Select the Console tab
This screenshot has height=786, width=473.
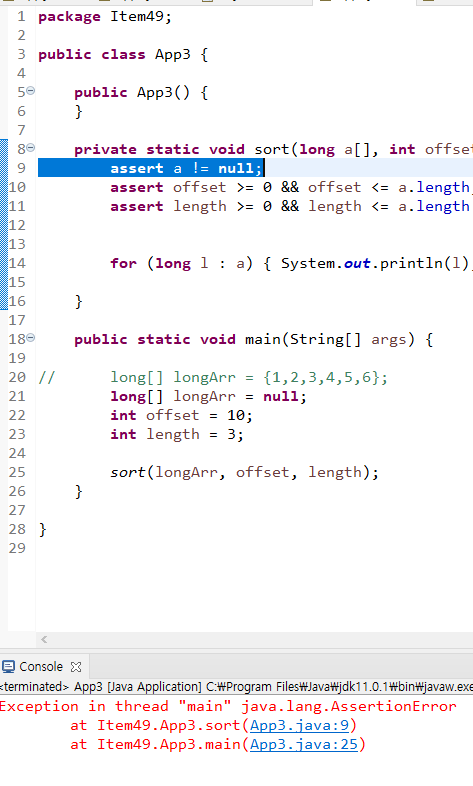41,667
